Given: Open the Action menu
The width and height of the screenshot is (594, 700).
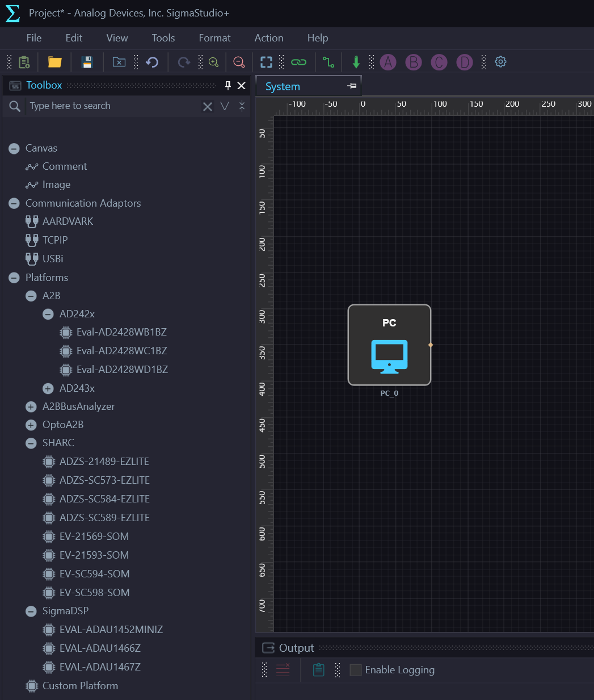Looking at the screenshot, I should (269, 38).
